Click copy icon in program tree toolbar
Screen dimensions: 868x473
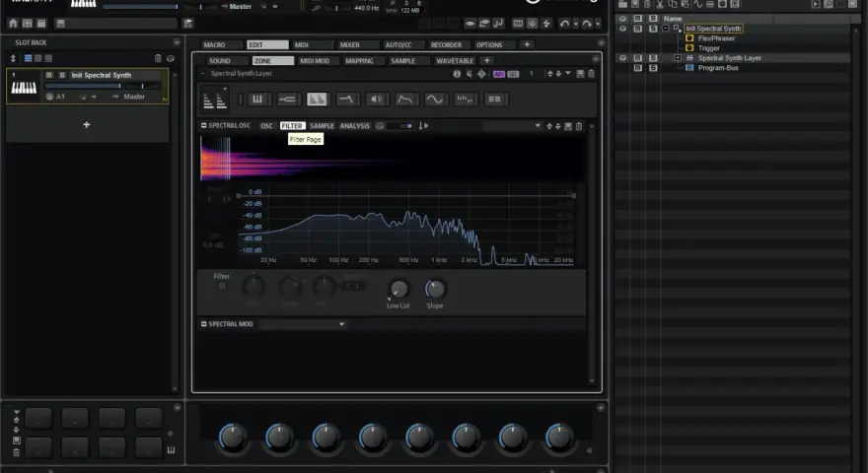tap(673, 4)
